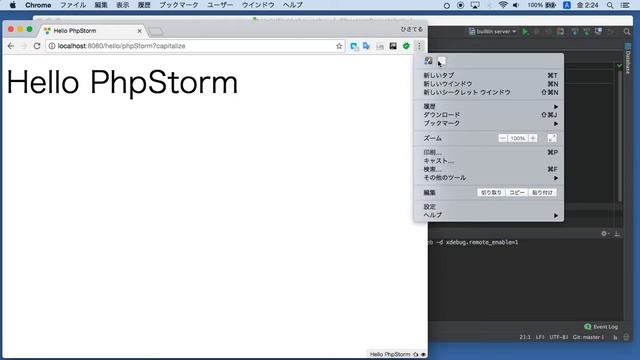640x360 pixels.
Task: Click the Event Log icon in PhpStorm
Action: click(588, 327)
